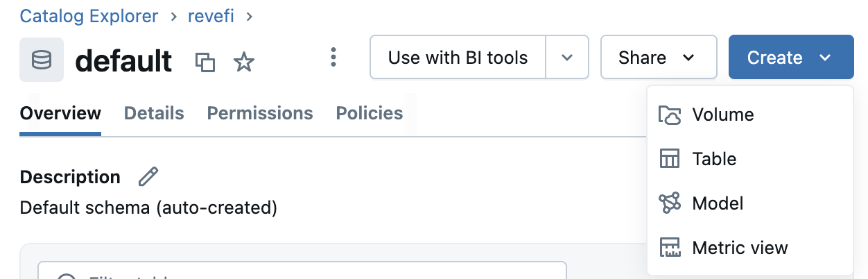This screenshot has width=868, height=279.
Task: Expand the Use with BI tools chevron
Action: [x=567, y=58]
